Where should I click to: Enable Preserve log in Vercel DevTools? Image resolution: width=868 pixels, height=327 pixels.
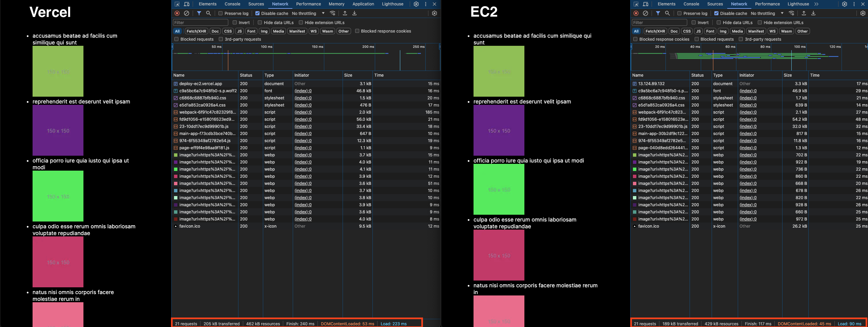click(220, 14)
